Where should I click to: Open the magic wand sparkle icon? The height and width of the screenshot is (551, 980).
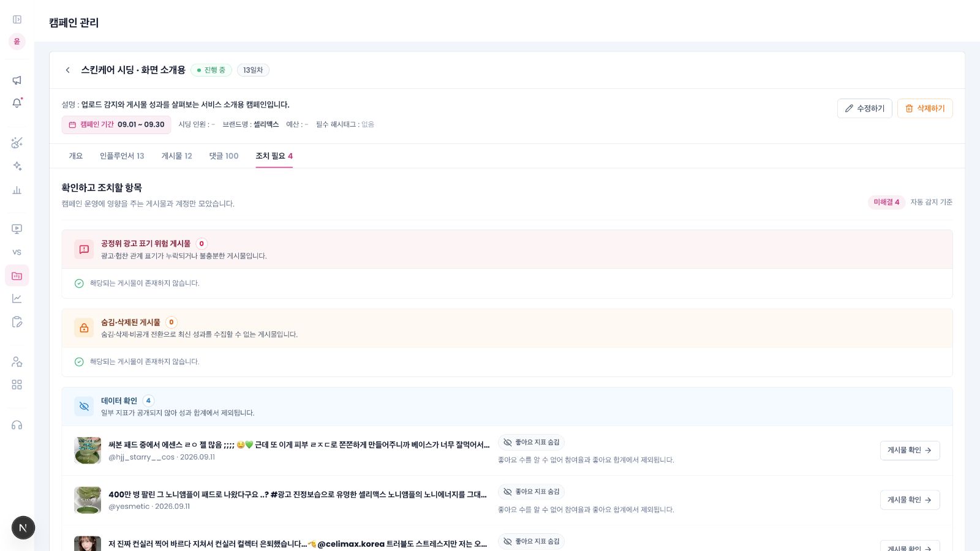click(x=17, y=143)
